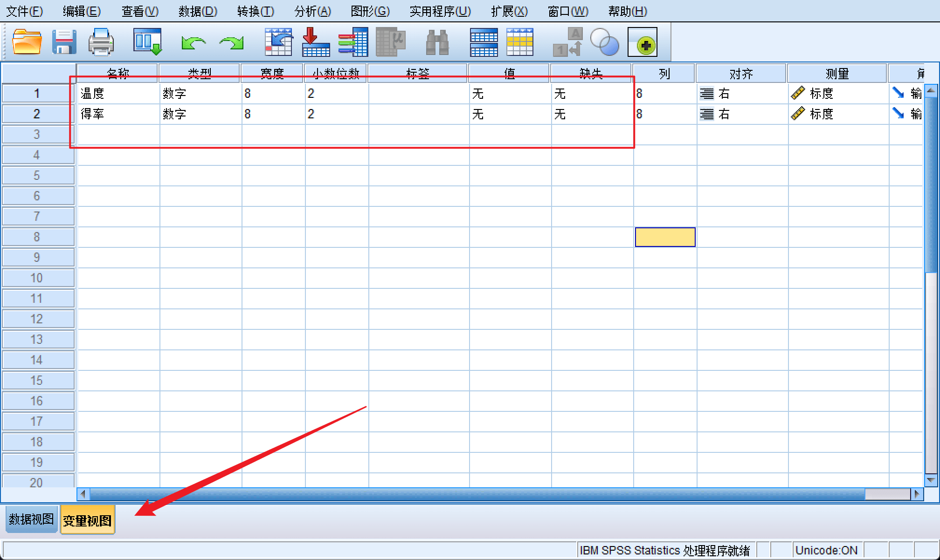Select row header number 5

37,176
